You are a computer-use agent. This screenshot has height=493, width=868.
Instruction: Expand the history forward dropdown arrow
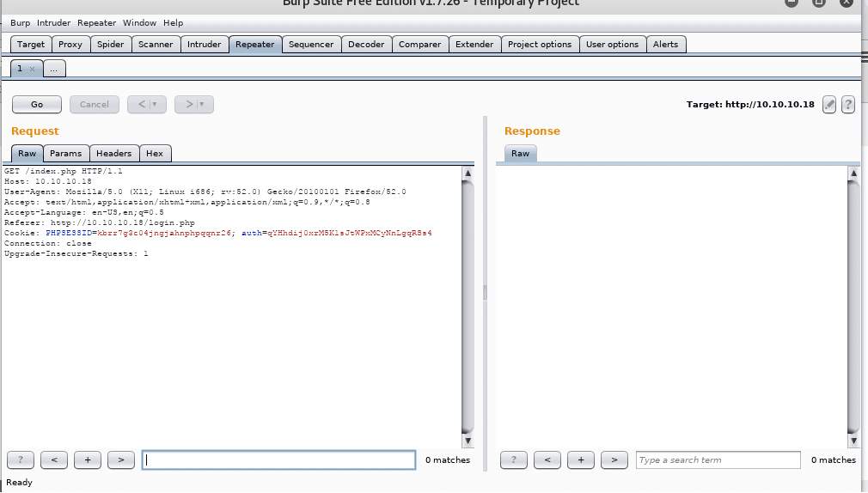pos(202,105)
